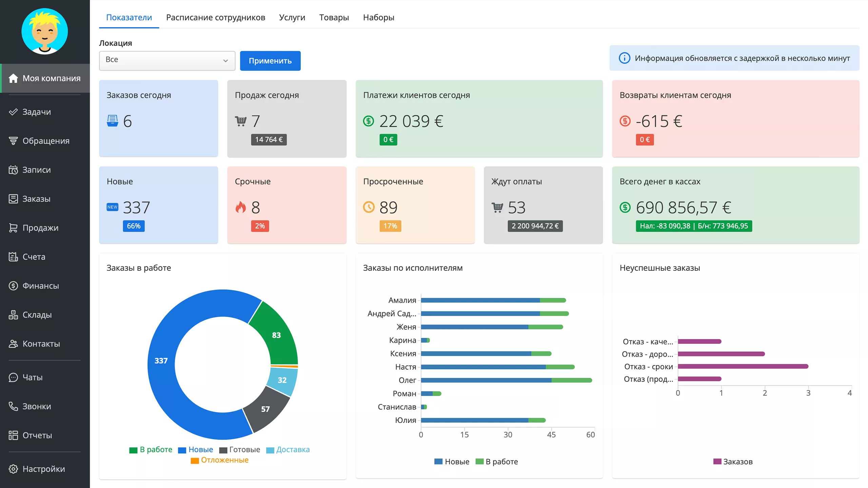Click the Финансы dollar icon in sidebar
Screen dimensions: 868x488
pyautogui.click(x=13, y=286)
